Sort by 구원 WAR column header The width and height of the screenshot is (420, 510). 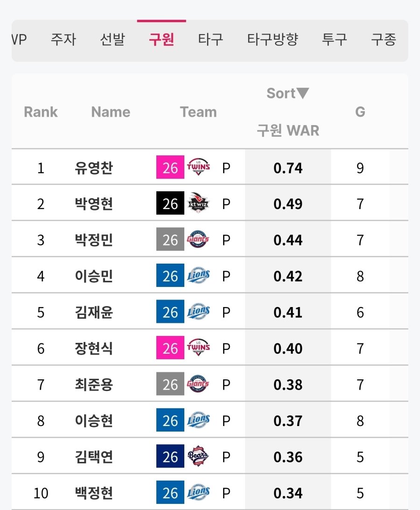(x=288, y=131)
